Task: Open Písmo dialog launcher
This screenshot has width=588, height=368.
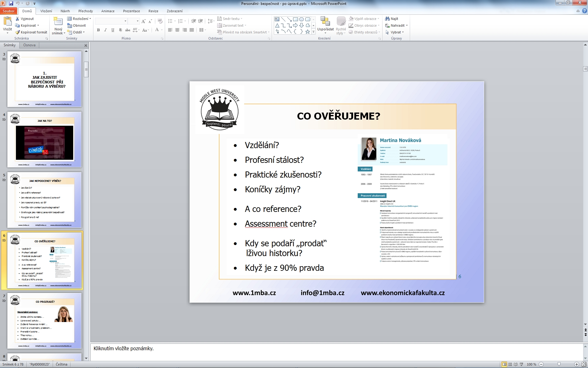Action: 162,39
